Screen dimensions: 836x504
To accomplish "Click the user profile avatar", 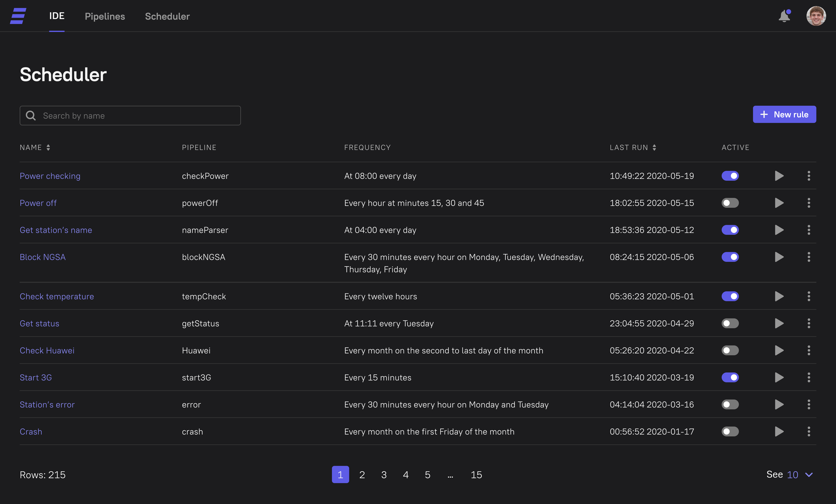I will click(816, 16).
